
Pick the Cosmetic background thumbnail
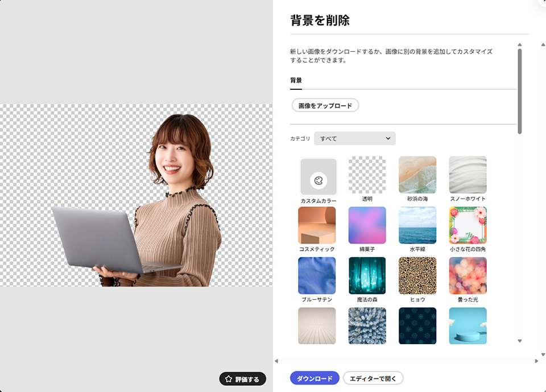coord(317,225)
